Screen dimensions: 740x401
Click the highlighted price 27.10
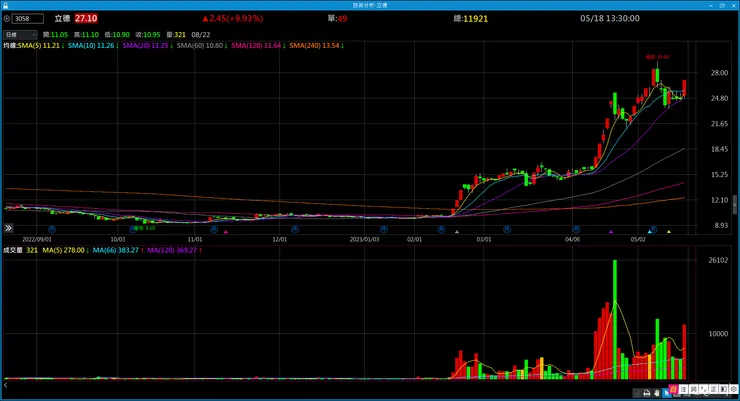click(x=86, y=18)
